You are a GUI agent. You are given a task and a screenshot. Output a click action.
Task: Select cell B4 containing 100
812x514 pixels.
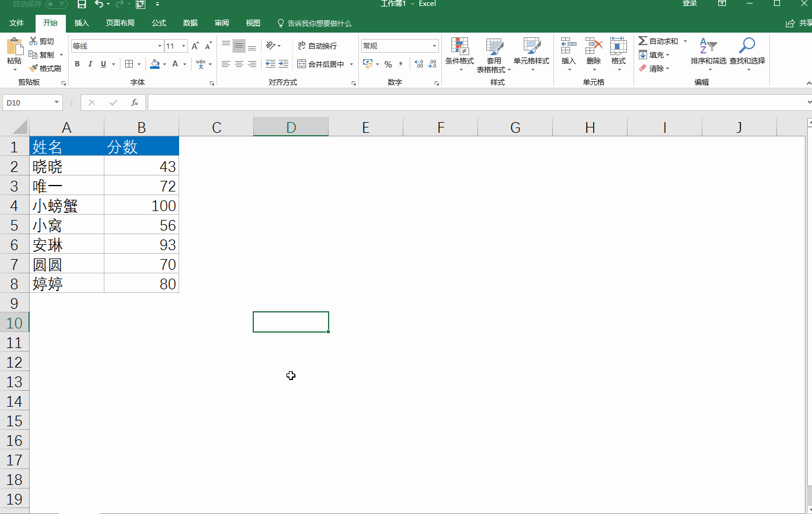click(141, 206)
